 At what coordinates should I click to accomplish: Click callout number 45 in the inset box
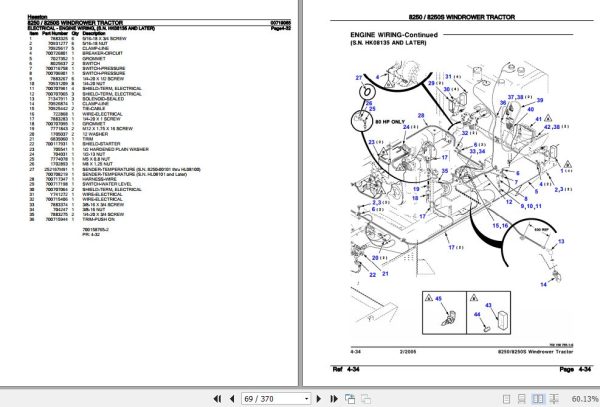point(439,299)
